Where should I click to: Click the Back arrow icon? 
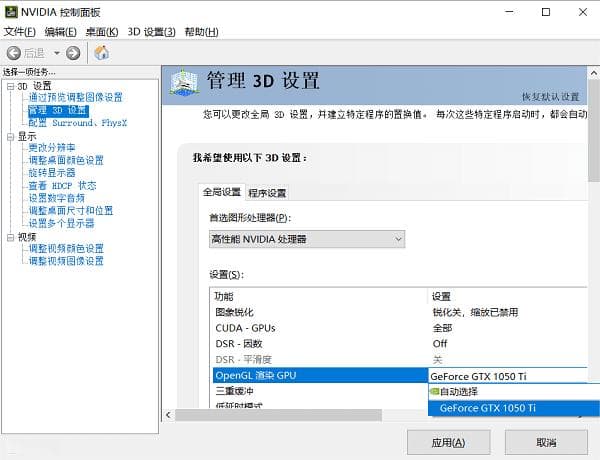[x=14, y=53]
